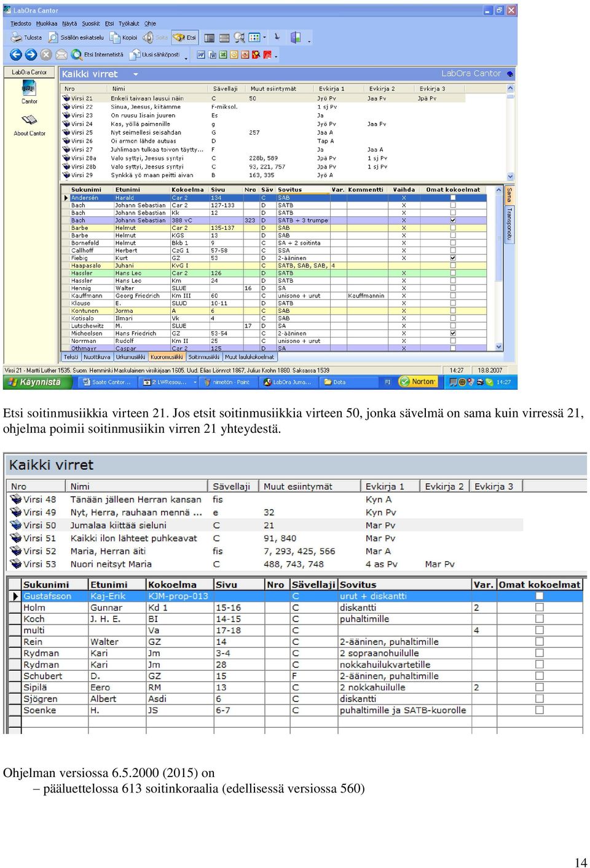The width and height of the screenshot is (590, 868).
Task: Click the clock-shaped toolbar icon
Action: coord(234,55)
